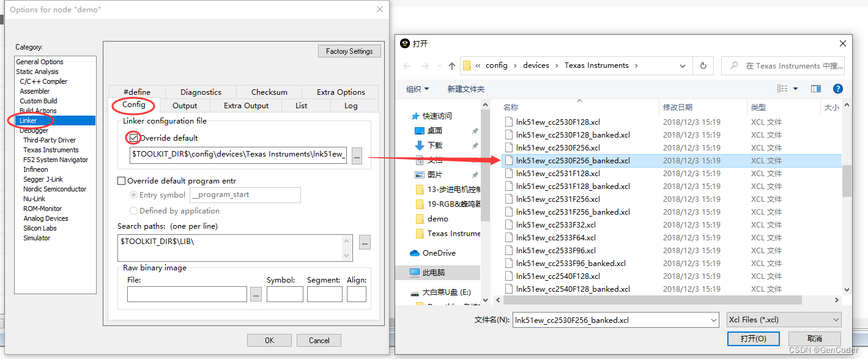Viewport: 868px width, 359px height.
Task: Switch to the Config tab
Action: pos(134,105)
